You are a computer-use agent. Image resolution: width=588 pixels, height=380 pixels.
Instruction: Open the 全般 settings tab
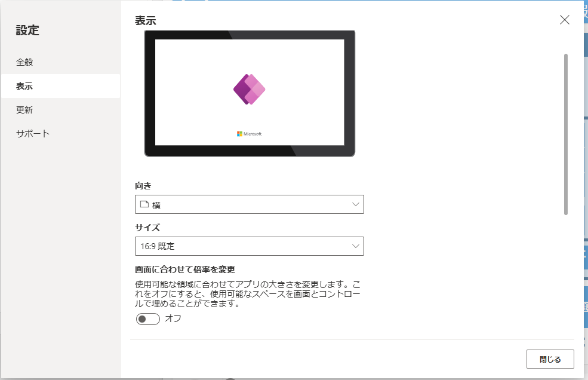tap(60, 62)
